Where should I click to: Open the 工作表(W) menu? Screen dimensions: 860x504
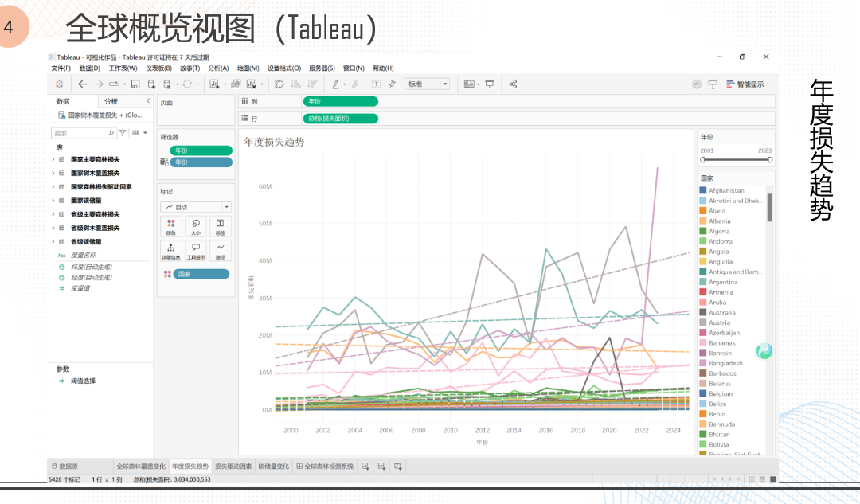pyautogui.click(x=123, y=68)
